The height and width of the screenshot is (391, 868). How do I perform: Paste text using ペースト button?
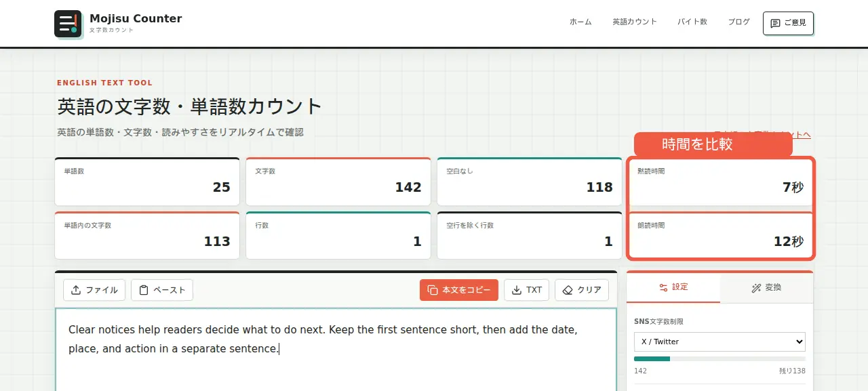click(162, 290)
